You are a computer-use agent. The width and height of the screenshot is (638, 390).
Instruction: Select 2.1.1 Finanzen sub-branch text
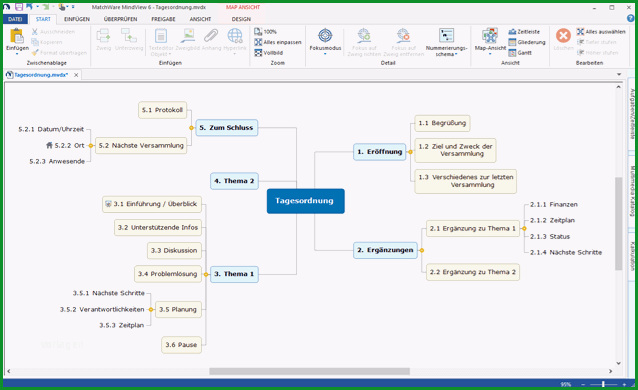[x=554, y=205]
